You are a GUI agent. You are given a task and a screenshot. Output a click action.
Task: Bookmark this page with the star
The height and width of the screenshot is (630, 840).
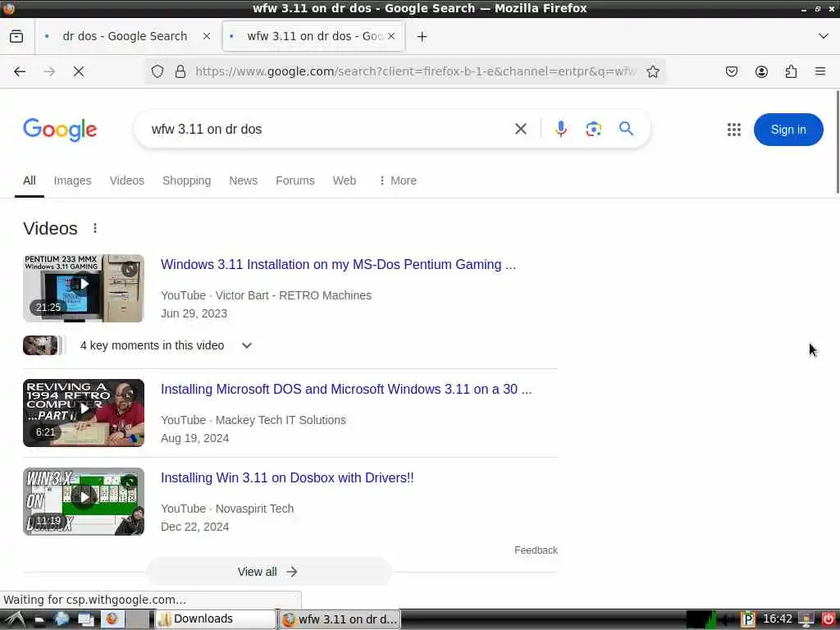652,71
